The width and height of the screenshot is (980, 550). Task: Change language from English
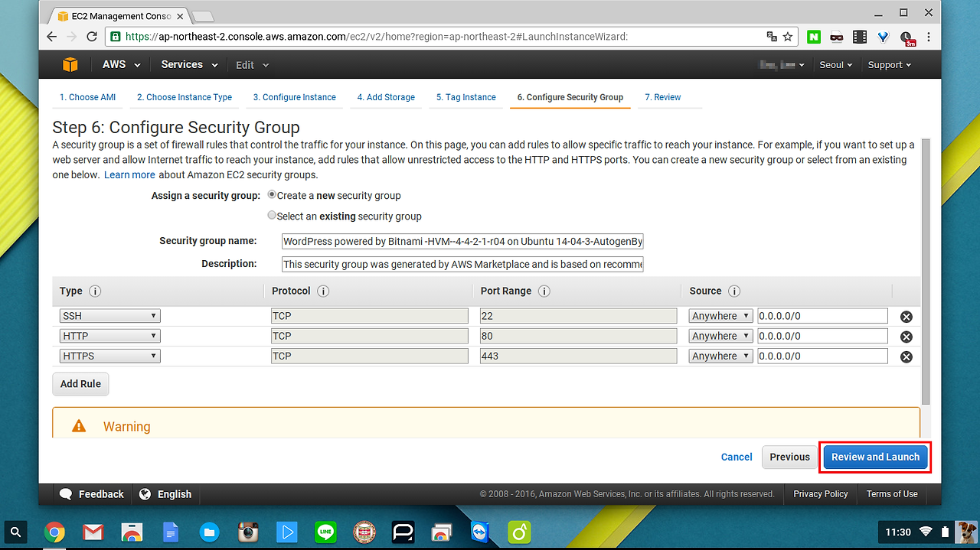coord(165,494)
